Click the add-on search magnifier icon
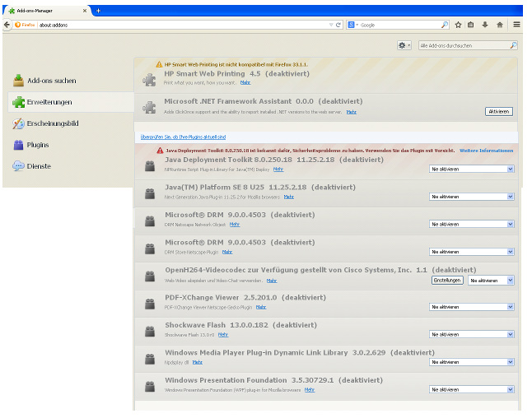532x418 pixels. coord(513,45)
